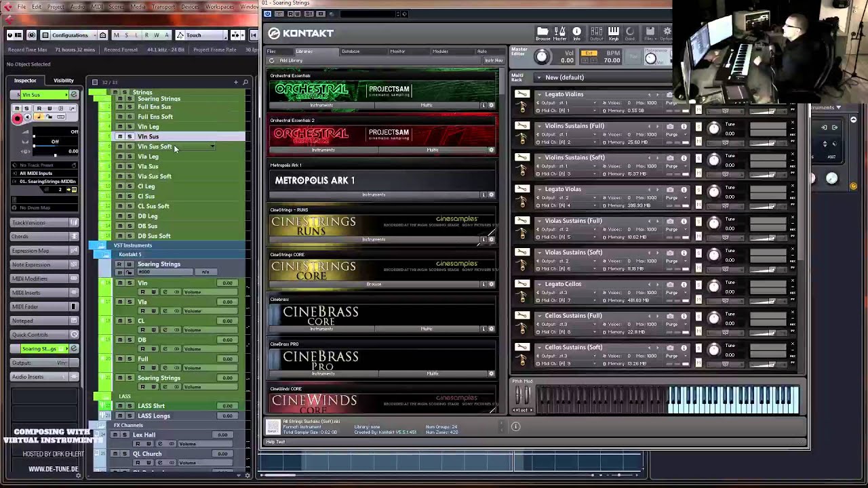Adjust the Metronome Vol knob
The image size is (868, 488).
coord(650,58)
